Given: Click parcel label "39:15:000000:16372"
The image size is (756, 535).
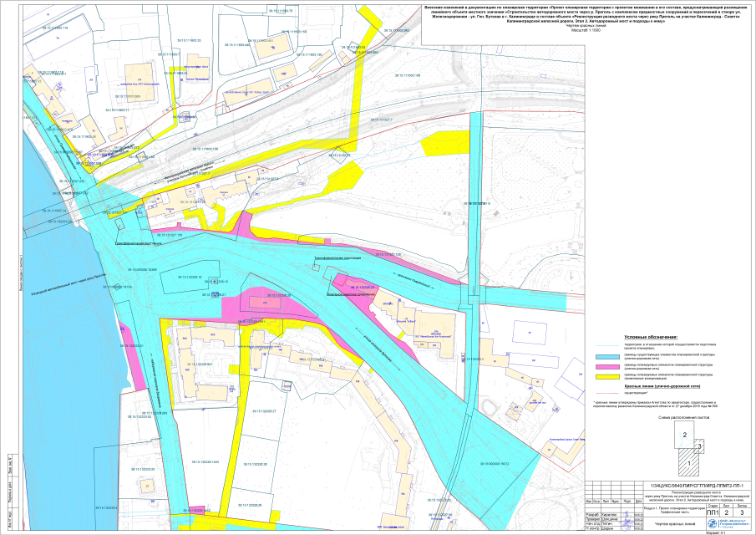Looking at the screenshot, I should pos(495,464).
